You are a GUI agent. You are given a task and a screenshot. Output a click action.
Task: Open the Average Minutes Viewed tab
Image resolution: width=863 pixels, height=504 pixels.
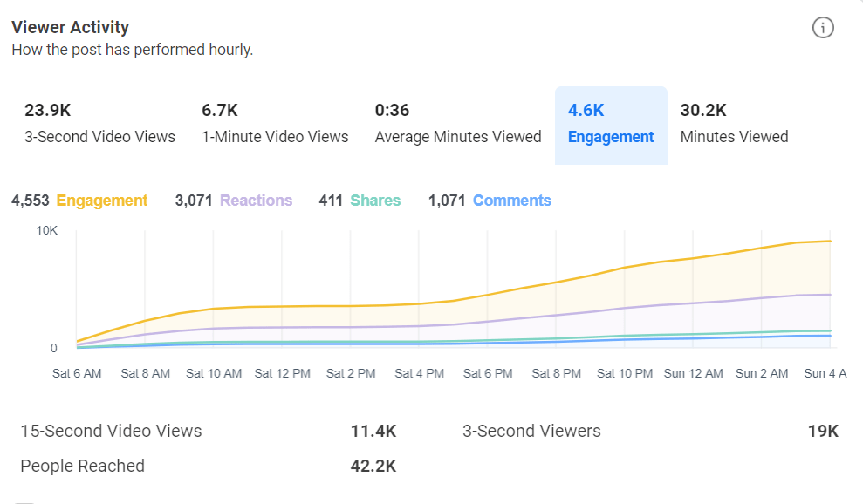(457, 125)
